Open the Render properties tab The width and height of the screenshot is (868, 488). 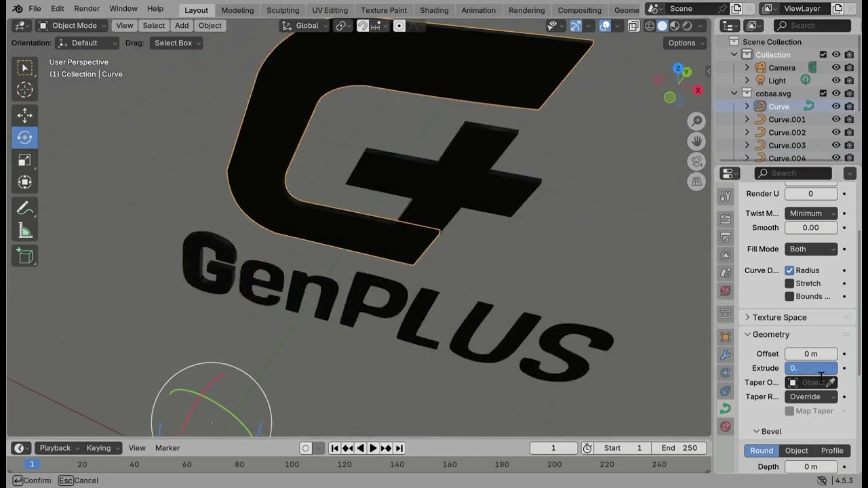[x=726, y=220]
